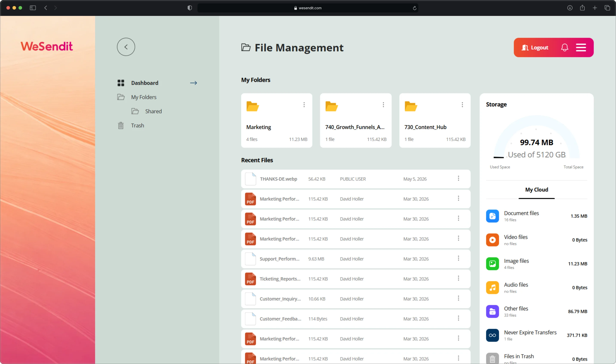Click the wesendit.com address bar
Screen dimensions: 616x364
coord(308,8)
